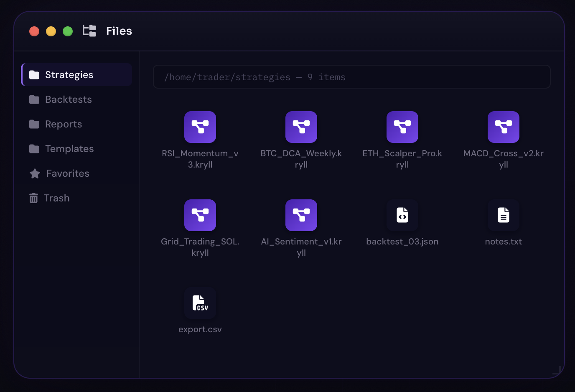
Task: Open the notes.txt document icon
Action: (504, 215)
